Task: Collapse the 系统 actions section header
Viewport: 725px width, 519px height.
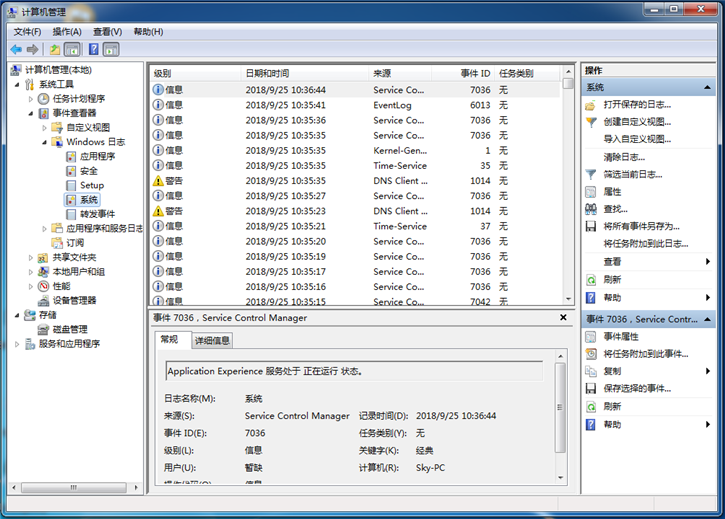Action: pos(709,88)
